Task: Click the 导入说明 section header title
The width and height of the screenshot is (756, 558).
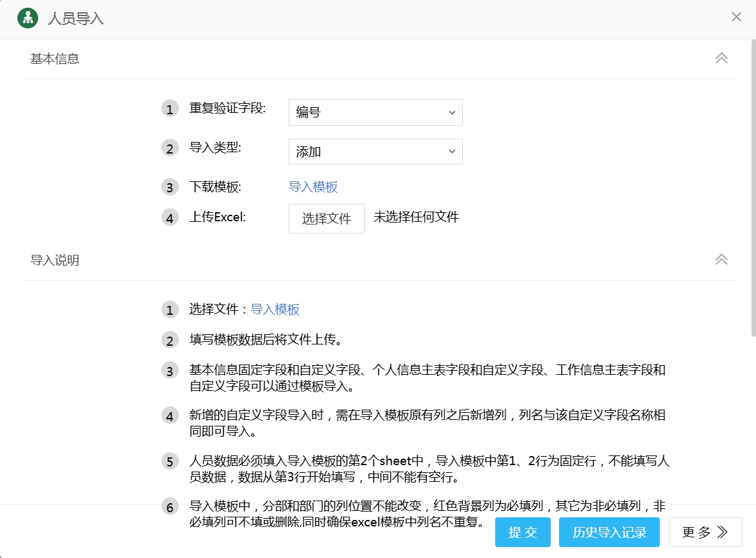Action: [55, 260]
